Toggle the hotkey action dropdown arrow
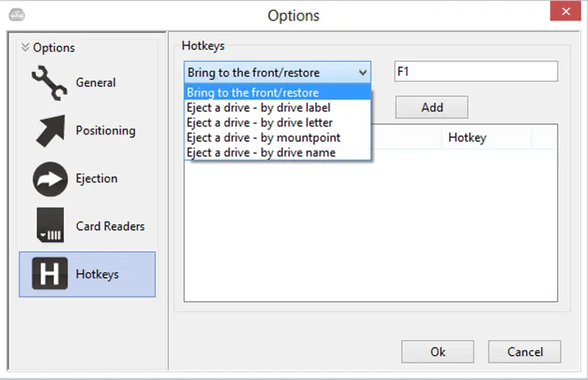This screenshot has width=588, height=380. (x=362, y=73)
